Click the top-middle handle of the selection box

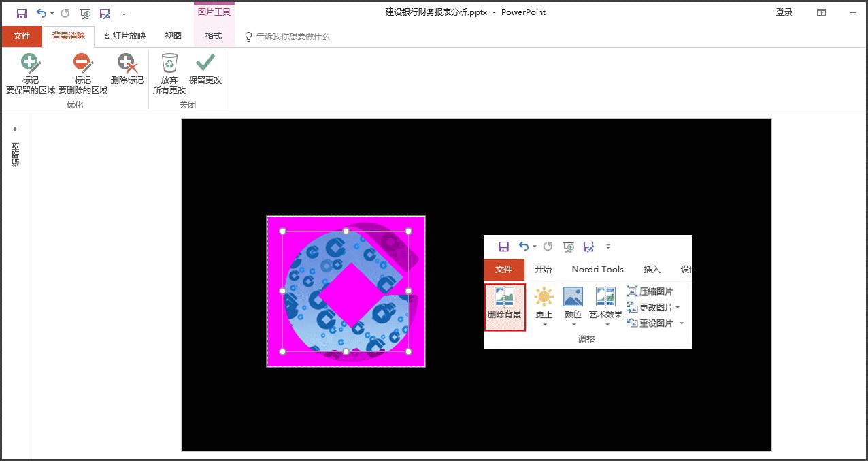(x=346, y=231)
